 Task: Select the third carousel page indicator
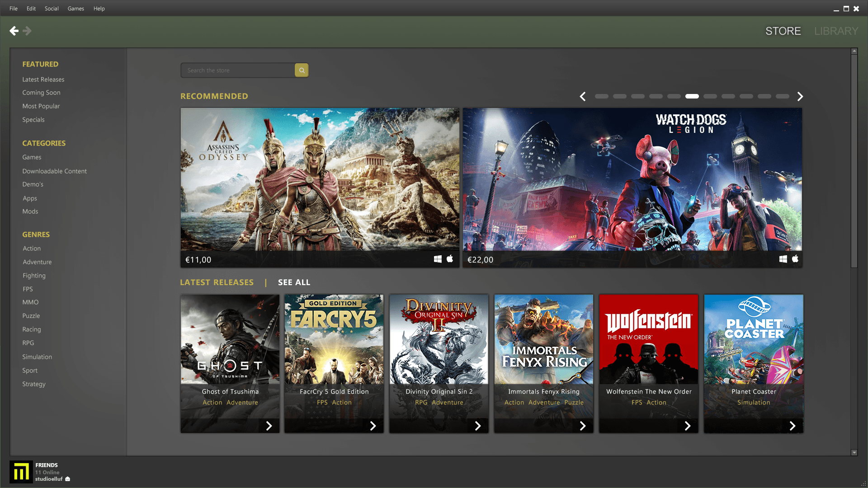pos(638,96)
